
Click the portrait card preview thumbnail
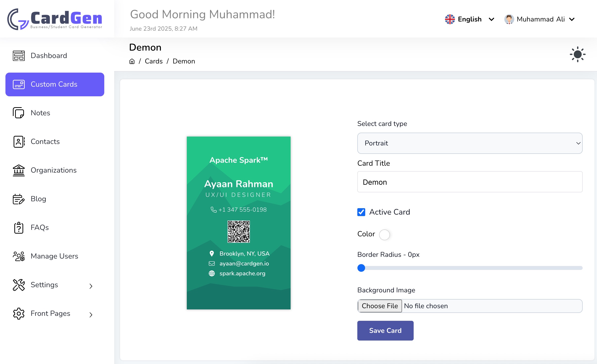[x=238, y=223]
